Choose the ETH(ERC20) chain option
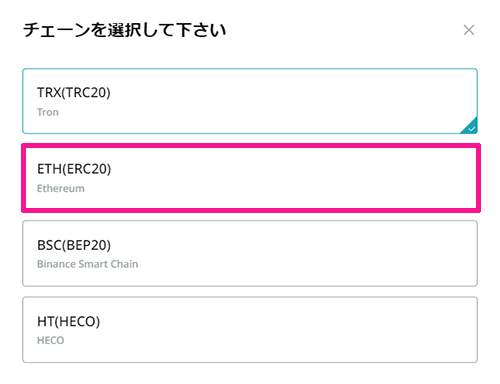This screenshot has height=384, width=500. pyautogui.click(x=251, y=178)
